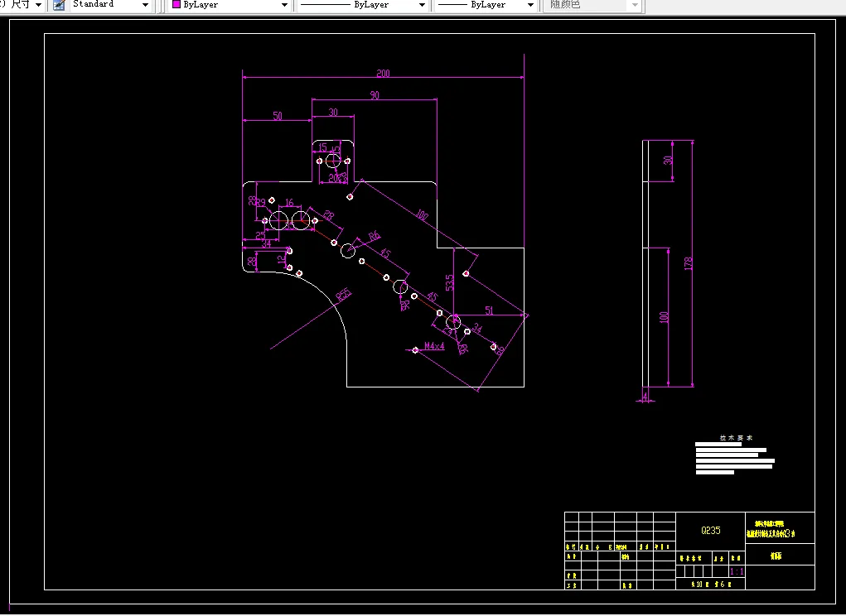Screen dimensions: 846x616
Task: Select the 50 dimension text
Action: pos(278,116)
